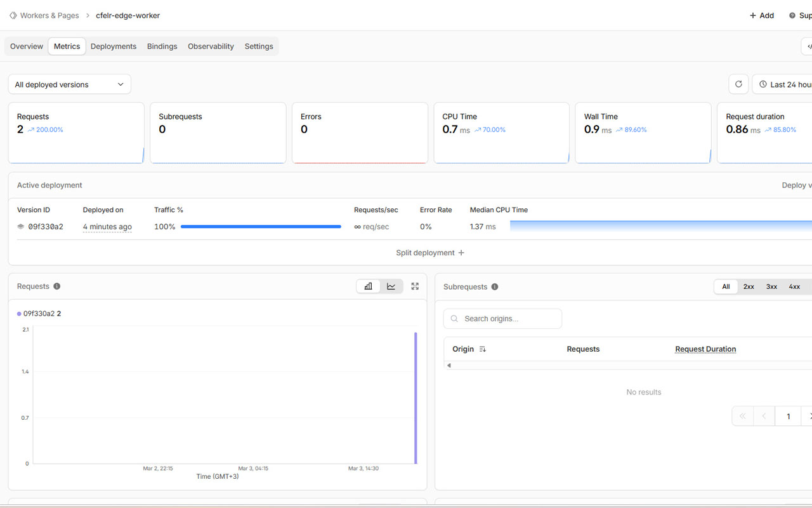Image resolution: width=812 pixels, height=508 pixels.
Task: Refresh the metrics data
Action: (x=738, y=84)
